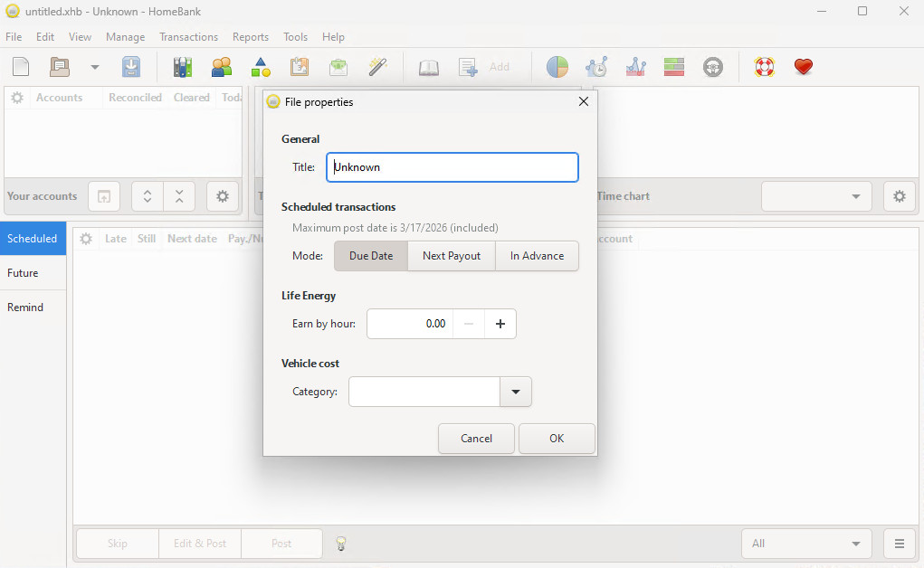Sort by Late column header
924x568 pixels.
(x=116, y=239)
